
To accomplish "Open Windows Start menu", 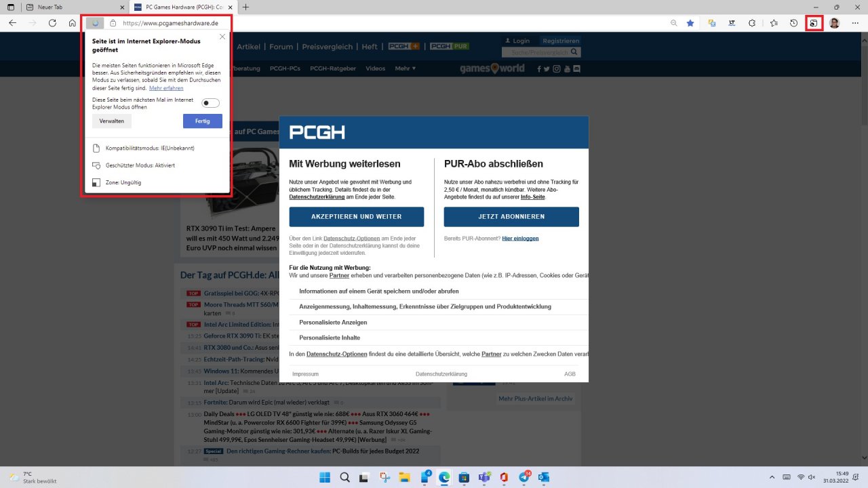I will tap(325, 477).
